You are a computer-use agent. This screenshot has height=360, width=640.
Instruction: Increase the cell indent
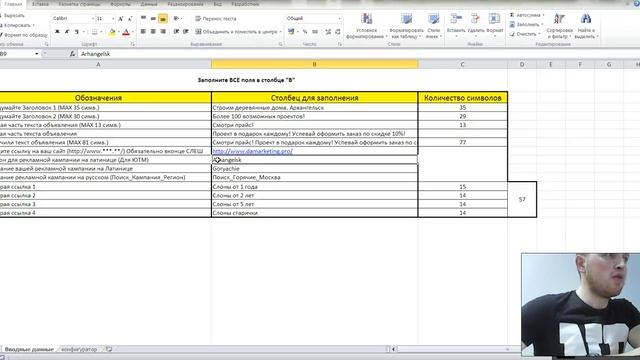[186, 31]
